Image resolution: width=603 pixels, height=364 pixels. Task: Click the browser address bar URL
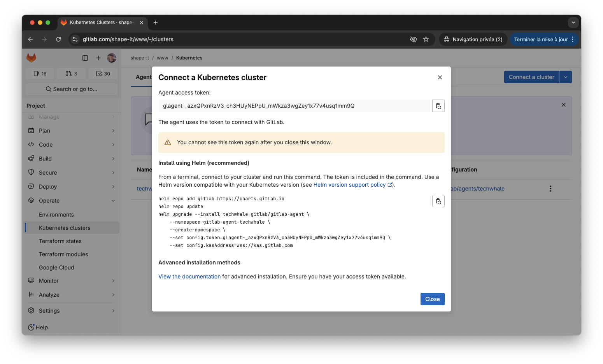[x=128, y=39]
